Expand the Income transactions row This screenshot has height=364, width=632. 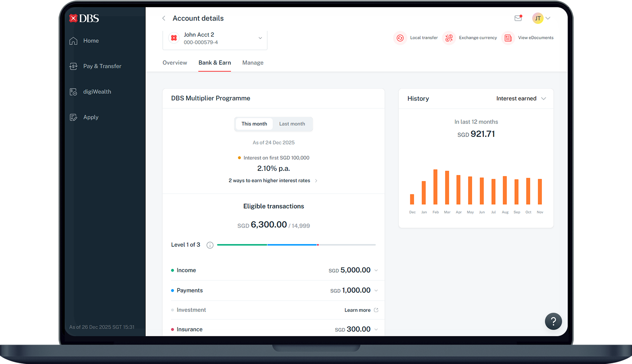click(376, 270)
